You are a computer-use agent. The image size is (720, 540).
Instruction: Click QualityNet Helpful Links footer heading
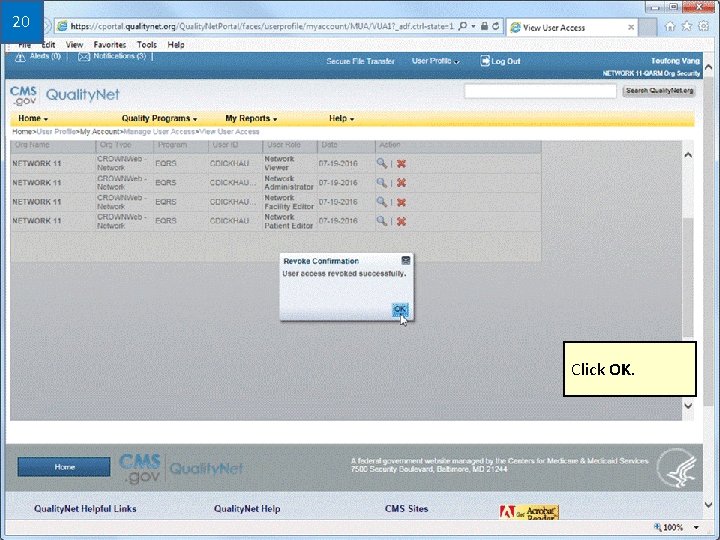[x=85, y=509]
